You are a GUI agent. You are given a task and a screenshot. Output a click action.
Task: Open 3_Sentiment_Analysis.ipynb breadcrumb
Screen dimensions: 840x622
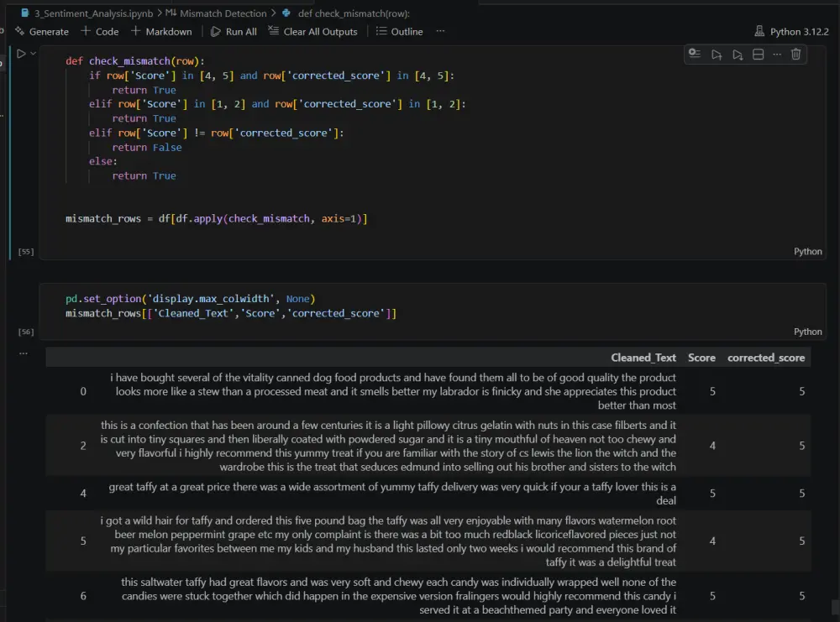point(94,13)
